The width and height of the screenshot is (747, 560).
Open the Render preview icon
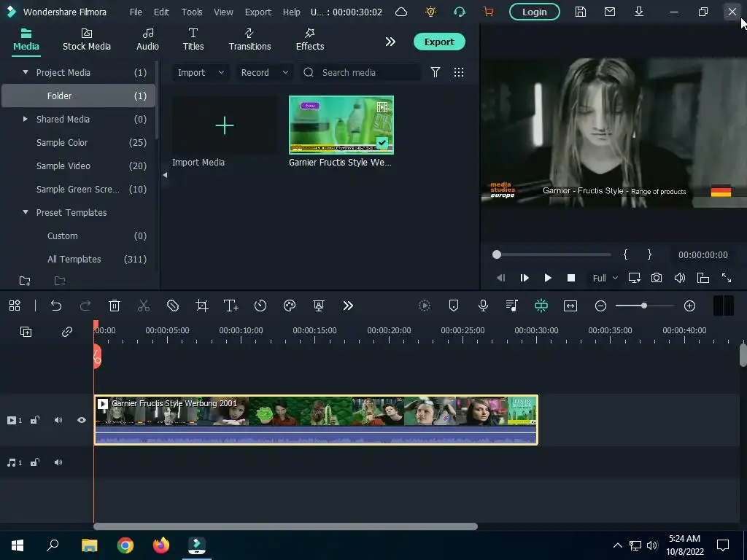tap(425, 306)
